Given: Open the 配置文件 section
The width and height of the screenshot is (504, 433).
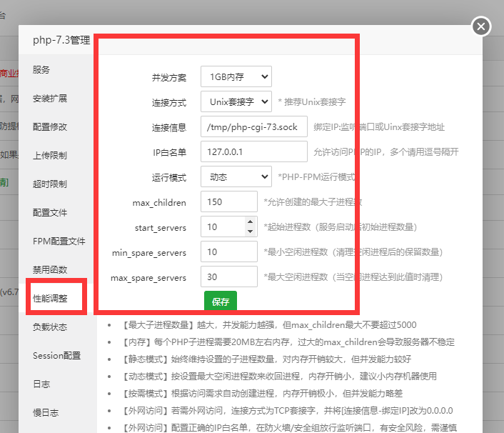Looking at the screenshot, I should (50, 213).
